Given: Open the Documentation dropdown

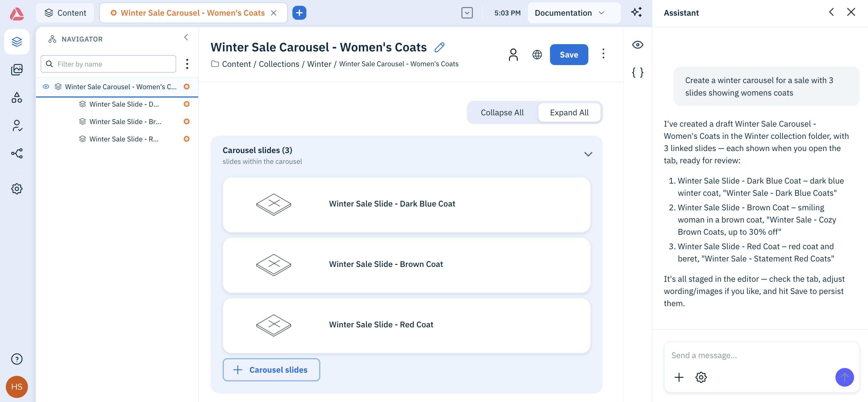Looking at the screenshot, I should click(574, 13).
